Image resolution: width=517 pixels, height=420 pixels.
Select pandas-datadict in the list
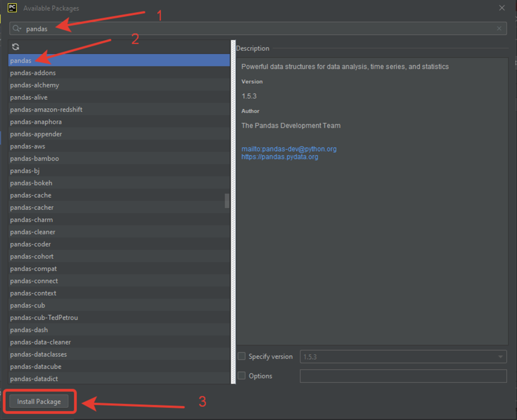[x=119, y=379]
